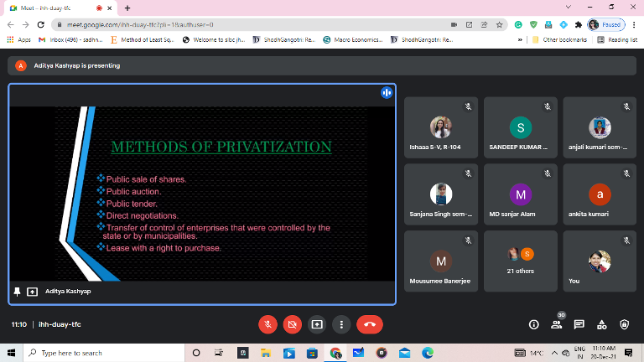The height and width of the screenshot is (362, 644).
Task: Click the 21 others participant tile
Action: click(x=520, y=261)
